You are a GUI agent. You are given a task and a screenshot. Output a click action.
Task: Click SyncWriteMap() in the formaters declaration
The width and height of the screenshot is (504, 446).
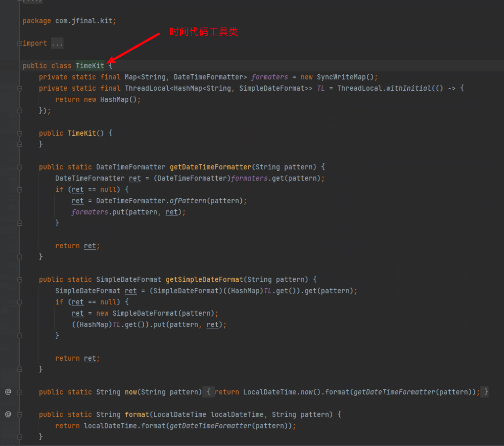pos(345,77)
